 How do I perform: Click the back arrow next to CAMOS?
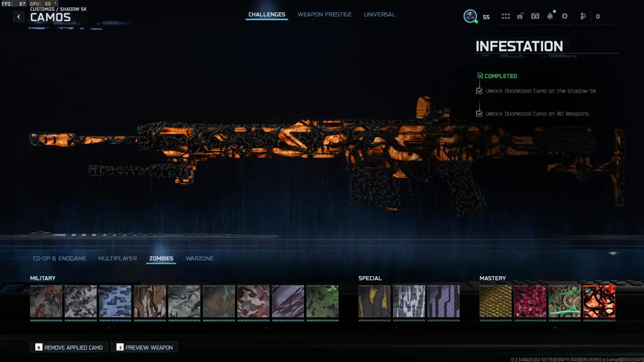click(x=18, y=16)
